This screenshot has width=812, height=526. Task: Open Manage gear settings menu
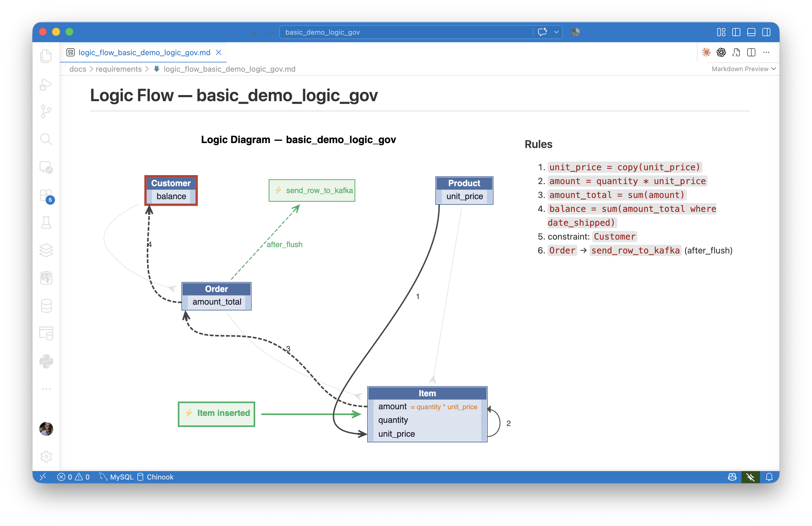pos(46,456)
